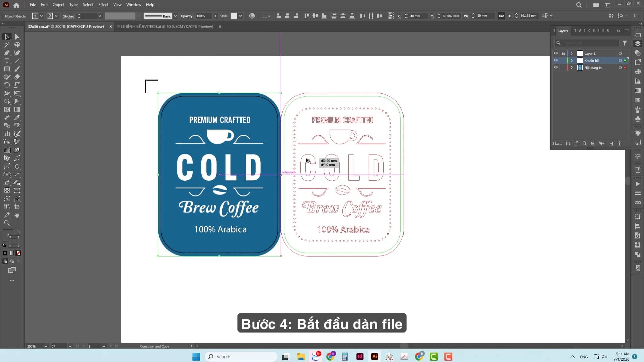
Task: Select the Type tool
Action: pos(7,61)
